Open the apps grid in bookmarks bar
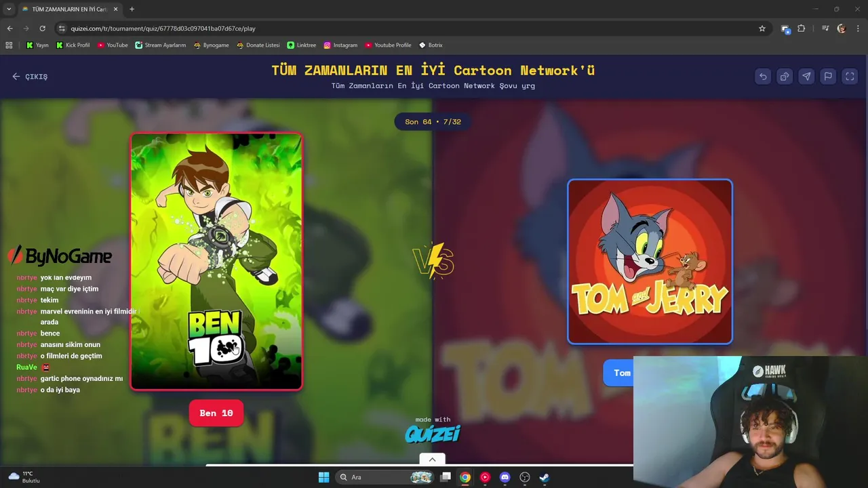Image resolution: width=868 pixels, height=488 pixels. (9, 45)
